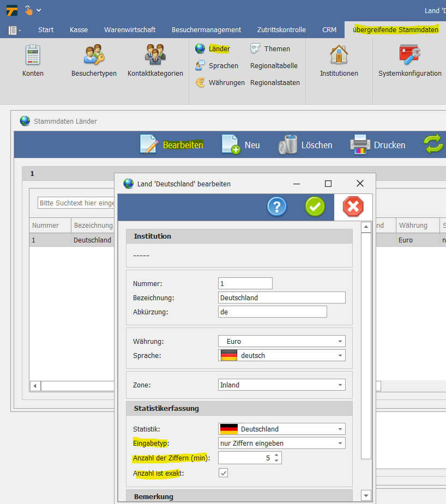Click the Drucken printer icon
446x504 pixels.
coord(360,145)
